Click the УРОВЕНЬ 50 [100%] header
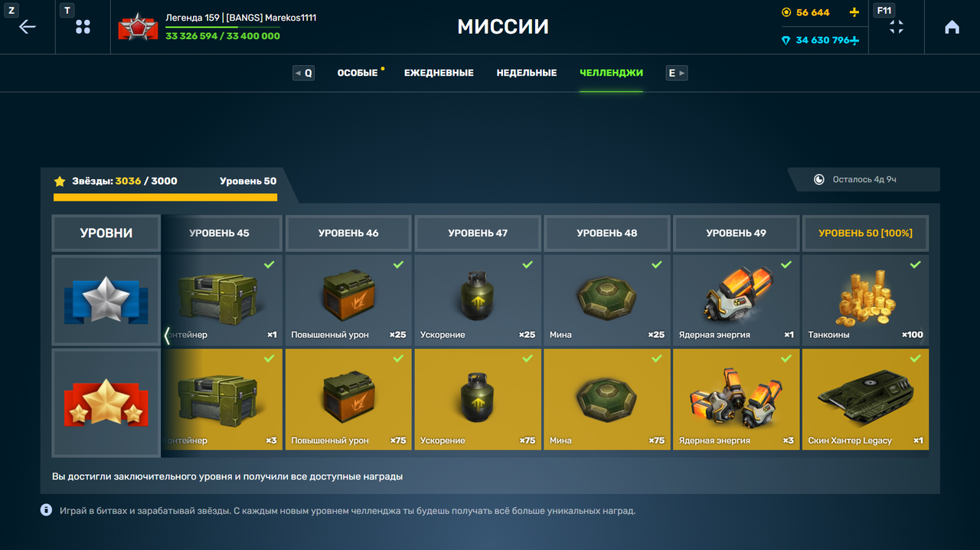The image size is (980, 550). pyautogui.click(x=865, y=233)
